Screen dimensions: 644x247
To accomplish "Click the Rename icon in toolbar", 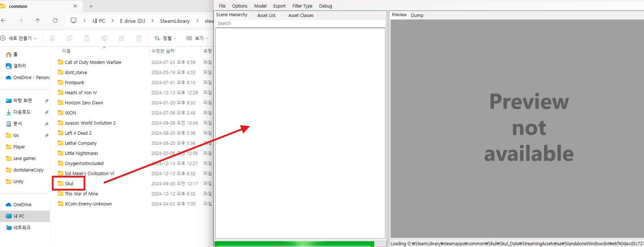I will 104,38.
